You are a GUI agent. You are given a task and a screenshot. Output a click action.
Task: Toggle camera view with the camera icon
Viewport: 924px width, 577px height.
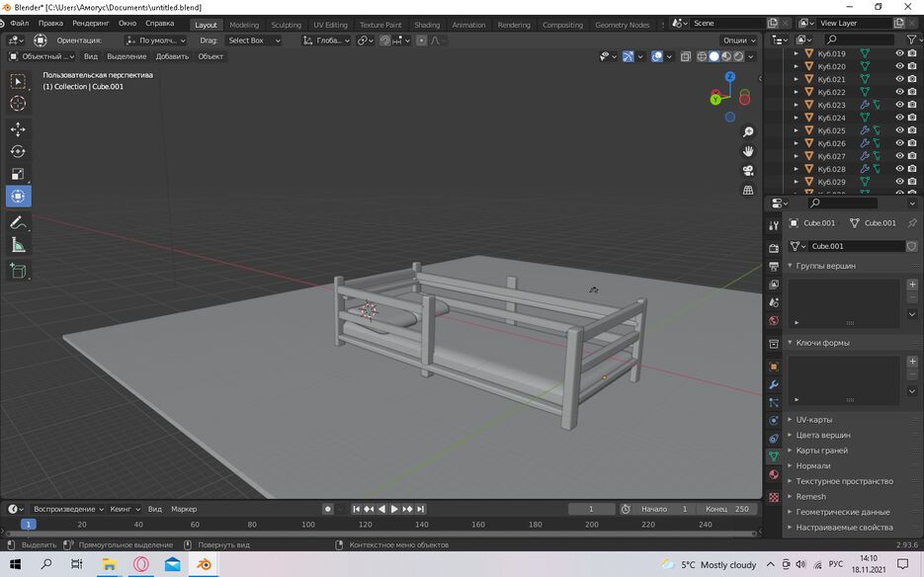[x=748, y=171]
